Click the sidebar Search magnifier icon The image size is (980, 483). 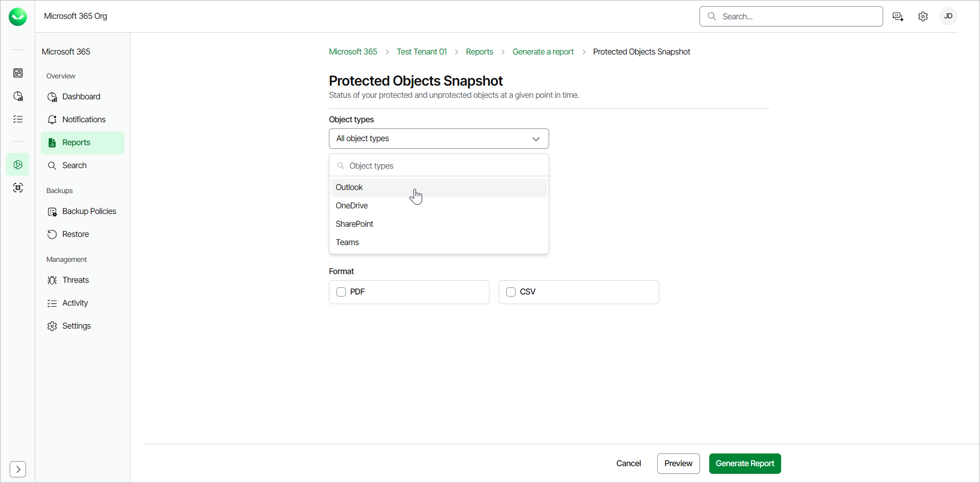point(52,166)
